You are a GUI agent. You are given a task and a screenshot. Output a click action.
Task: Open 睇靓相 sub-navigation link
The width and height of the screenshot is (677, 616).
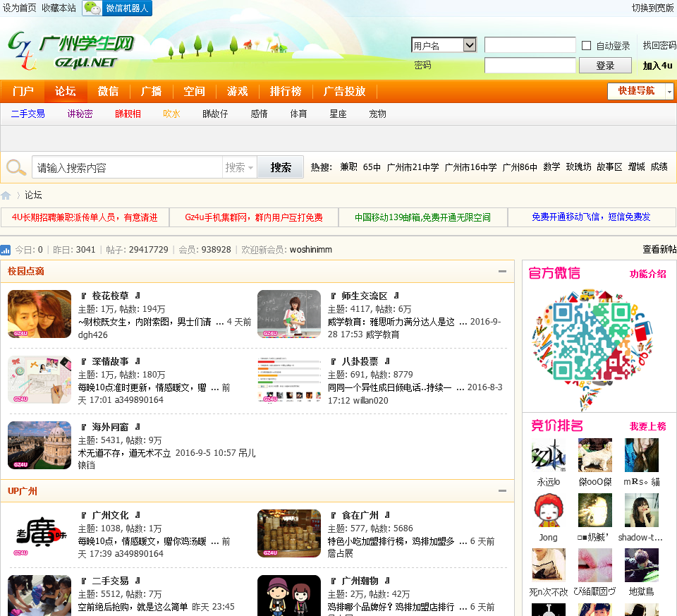coord(128,114)
